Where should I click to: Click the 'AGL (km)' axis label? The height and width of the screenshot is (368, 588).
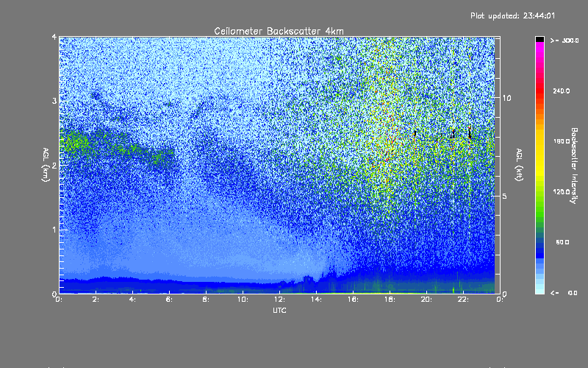46,164
